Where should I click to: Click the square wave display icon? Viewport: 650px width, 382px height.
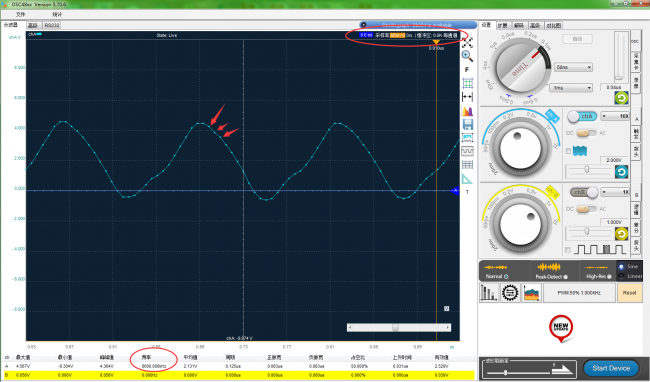pyautogui.click(x=468, y=151)
